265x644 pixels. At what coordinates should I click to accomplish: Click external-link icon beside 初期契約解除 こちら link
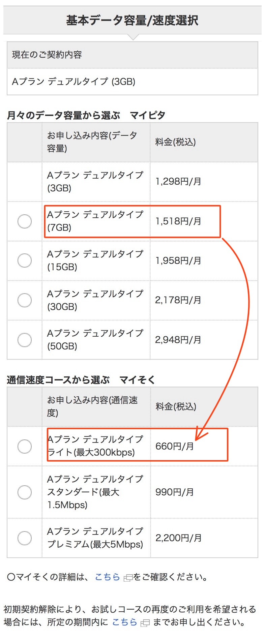pyautogui.click(x=145, y=623)
